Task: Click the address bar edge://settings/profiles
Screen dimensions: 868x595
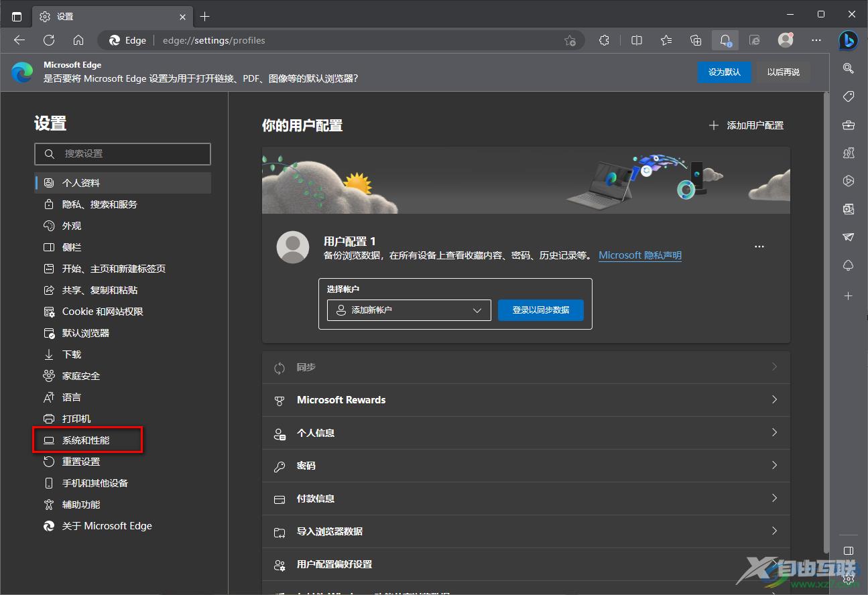Action: point(342,40)
